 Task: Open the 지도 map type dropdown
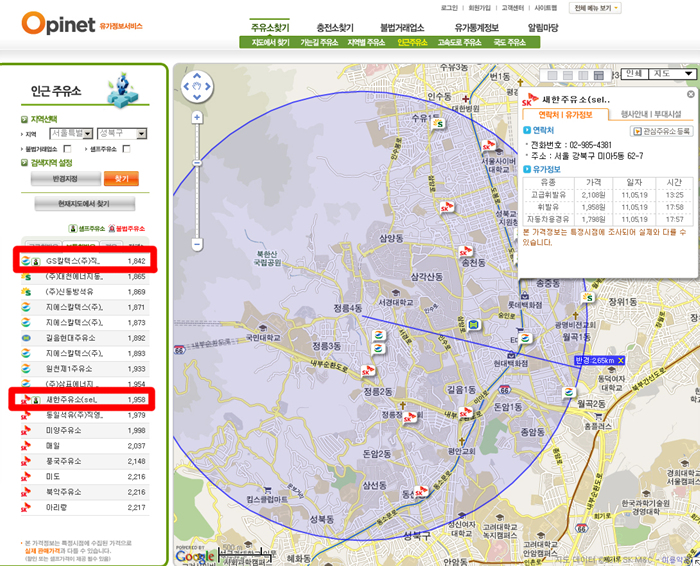click(x=672, y=74)
